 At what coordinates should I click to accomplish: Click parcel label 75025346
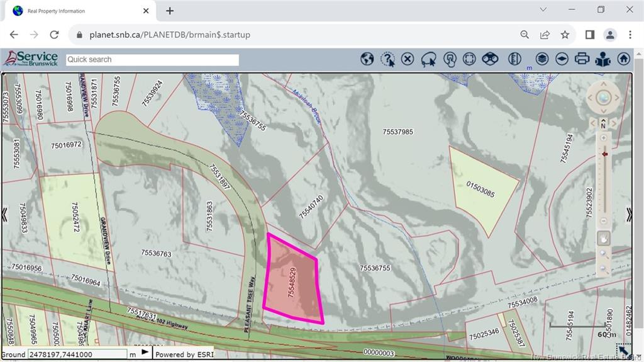click(484, 334)
